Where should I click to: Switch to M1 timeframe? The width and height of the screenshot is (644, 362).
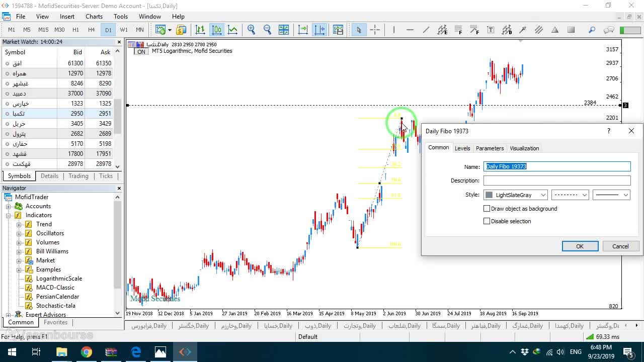pos(12,30)
